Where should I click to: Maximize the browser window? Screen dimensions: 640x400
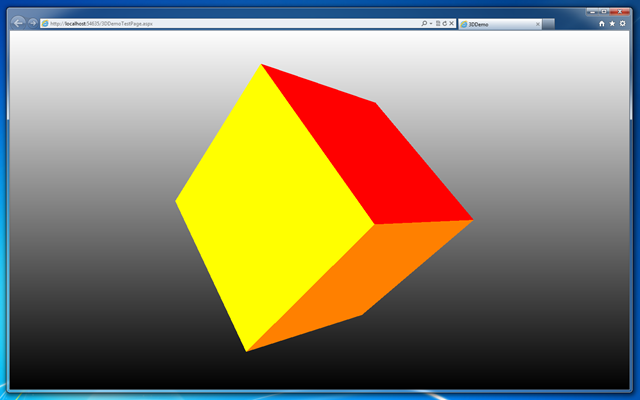[x=604, y=12]
